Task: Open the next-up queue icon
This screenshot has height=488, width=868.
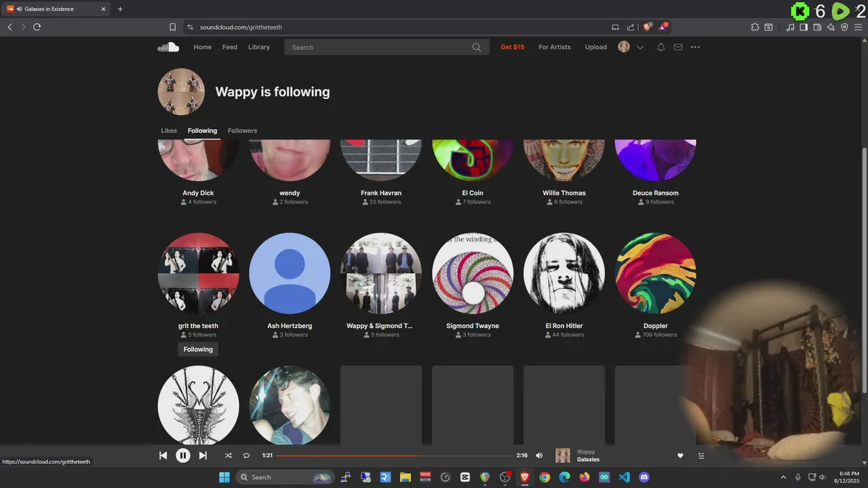Action: pos(701,455)
